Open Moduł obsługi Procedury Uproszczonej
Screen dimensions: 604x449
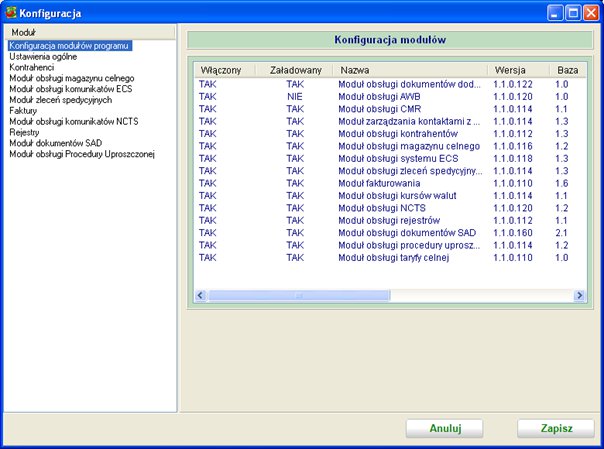tap(82, 154)
